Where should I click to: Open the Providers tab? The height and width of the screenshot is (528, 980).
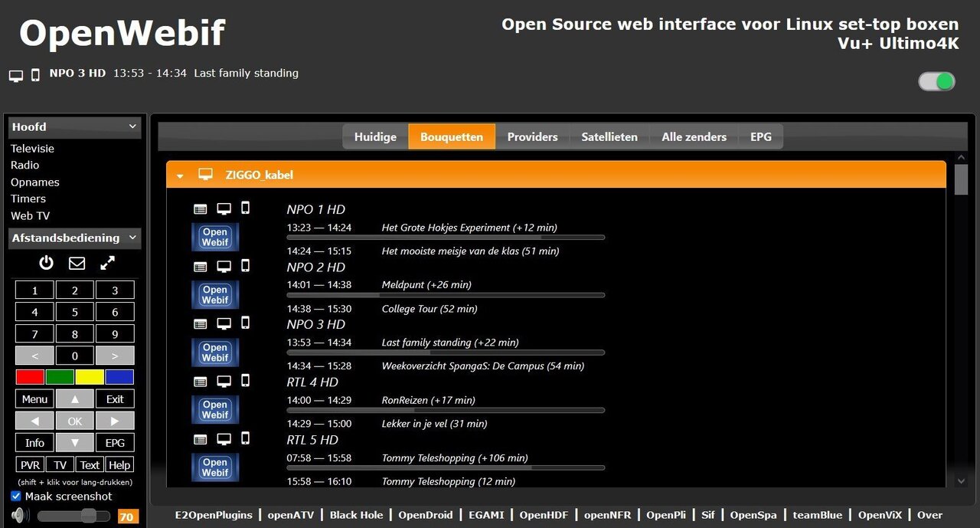532,136
